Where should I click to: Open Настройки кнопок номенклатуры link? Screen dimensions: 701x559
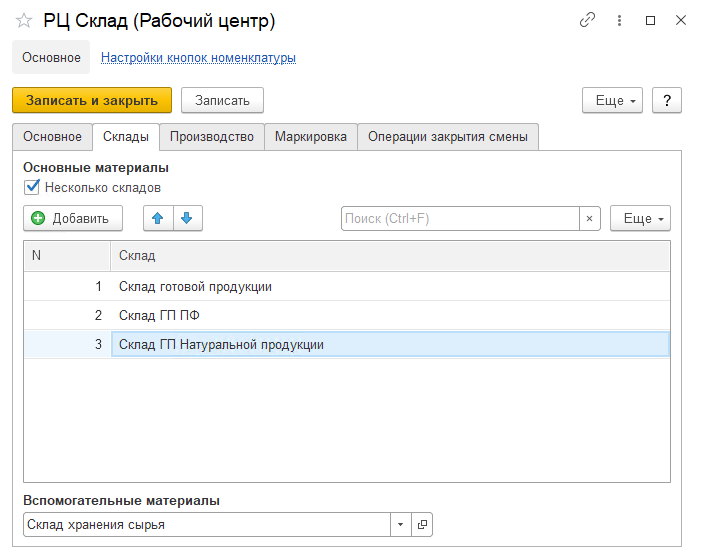pyautogui.click(x=198, y=58)
